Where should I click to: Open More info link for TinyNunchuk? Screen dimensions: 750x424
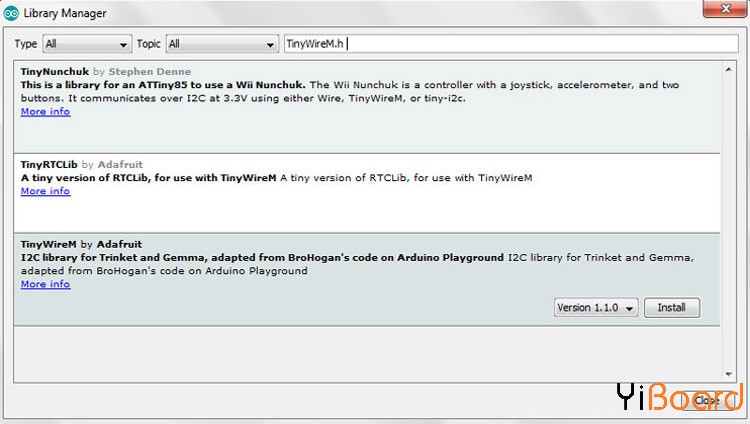click(45, 111)
